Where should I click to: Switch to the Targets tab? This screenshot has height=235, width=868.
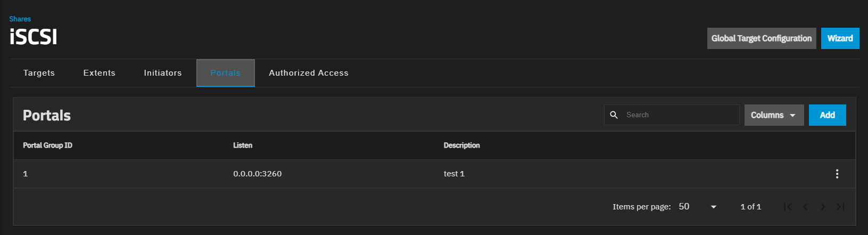coord(39,73)
